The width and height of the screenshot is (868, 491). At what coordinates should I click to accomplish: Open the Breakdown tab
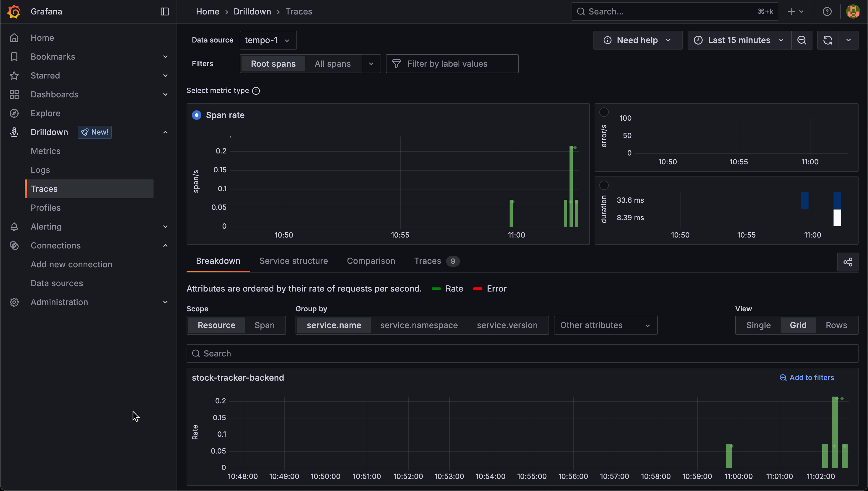[x=218, y=261]
